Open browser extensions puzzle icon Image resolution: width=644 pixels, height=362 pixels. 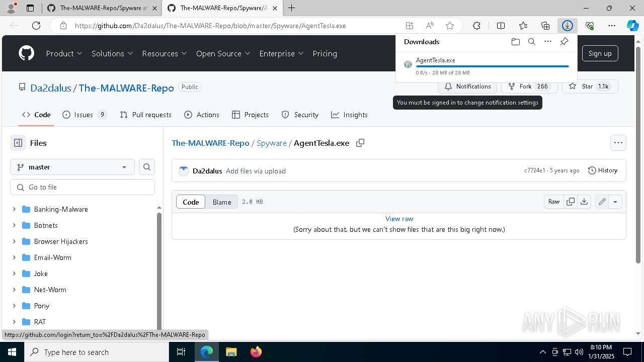[x=476, y=26]
